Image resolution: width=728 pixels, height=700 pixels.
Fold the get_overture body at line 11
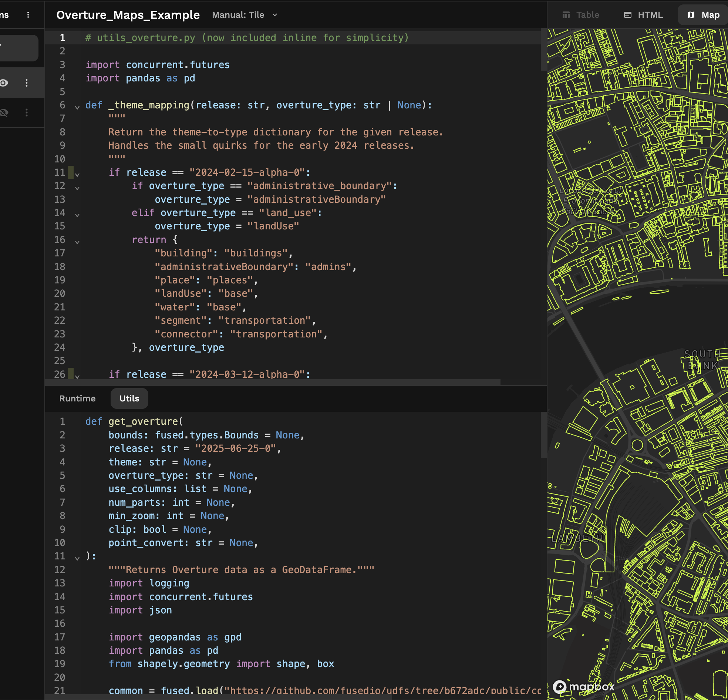click(77, 558)
